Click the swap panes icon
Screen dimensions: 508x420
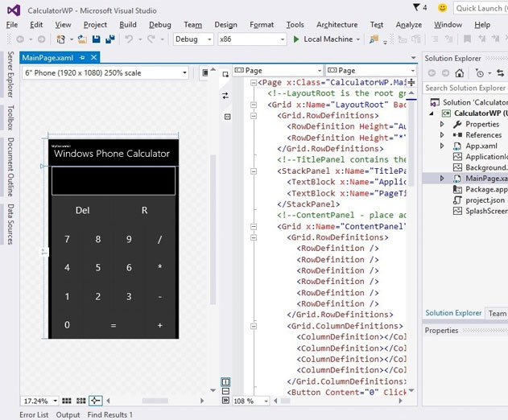click(225, 96)
